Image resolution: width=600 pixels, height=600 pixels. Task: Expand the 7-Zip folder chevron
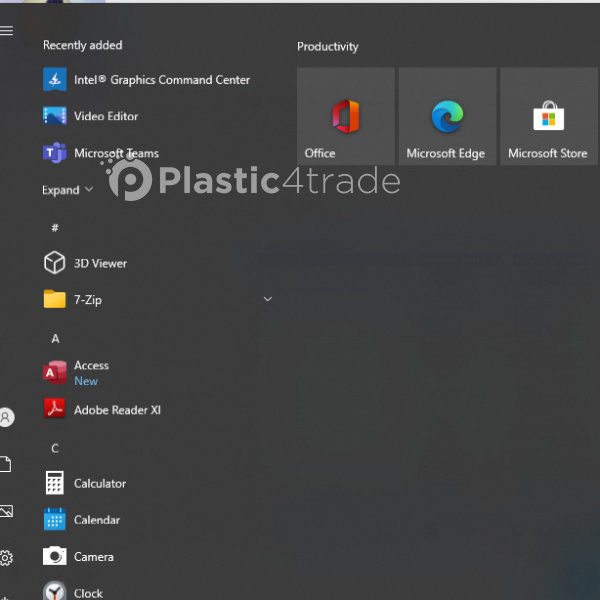pyautogui.click(x=268, y=299)
